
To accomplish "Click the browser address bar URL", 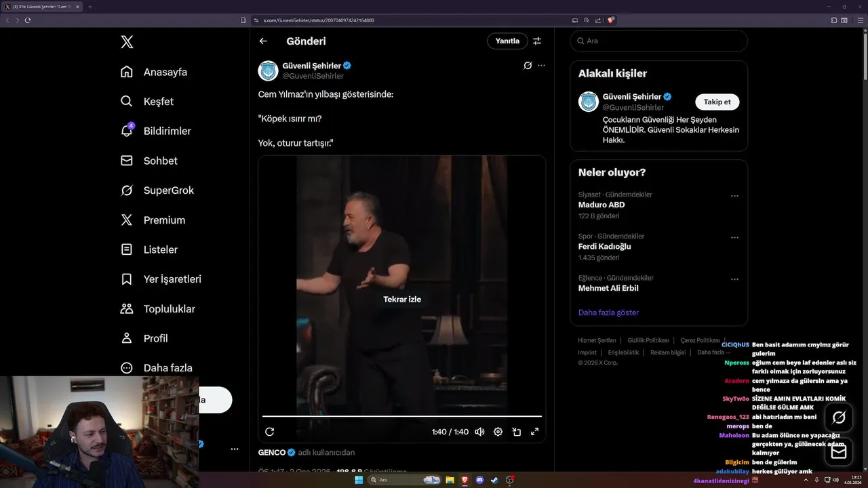I will click(319, 20).
